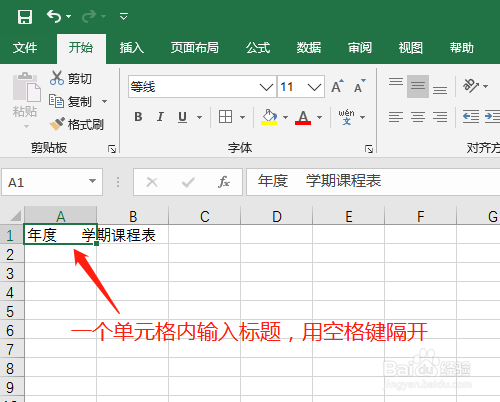
Task: Select column D header
Action: (277, 216)
